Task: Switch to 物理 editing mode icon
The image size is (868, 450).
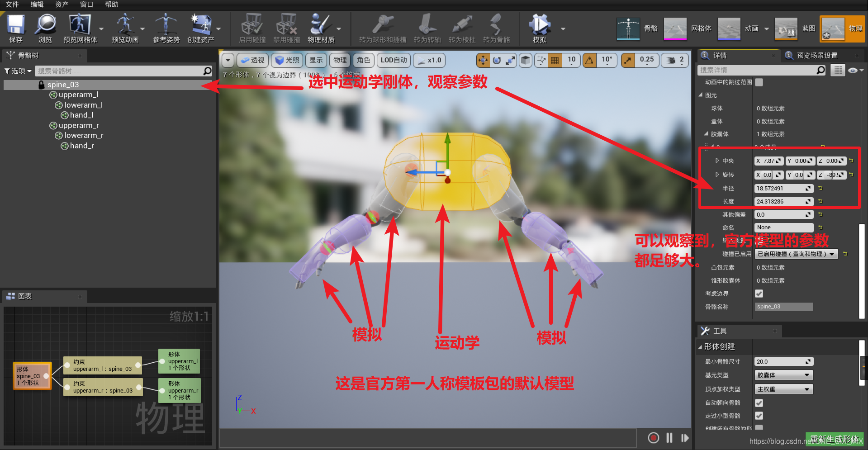Action: tap(833, 28)
